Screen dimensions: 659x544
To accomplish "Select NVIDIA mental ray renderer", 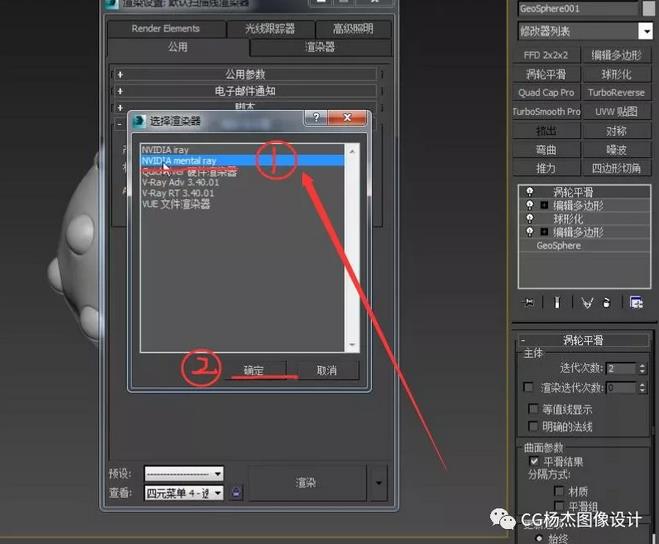I will pyautogui.click(x=243, y=161).
